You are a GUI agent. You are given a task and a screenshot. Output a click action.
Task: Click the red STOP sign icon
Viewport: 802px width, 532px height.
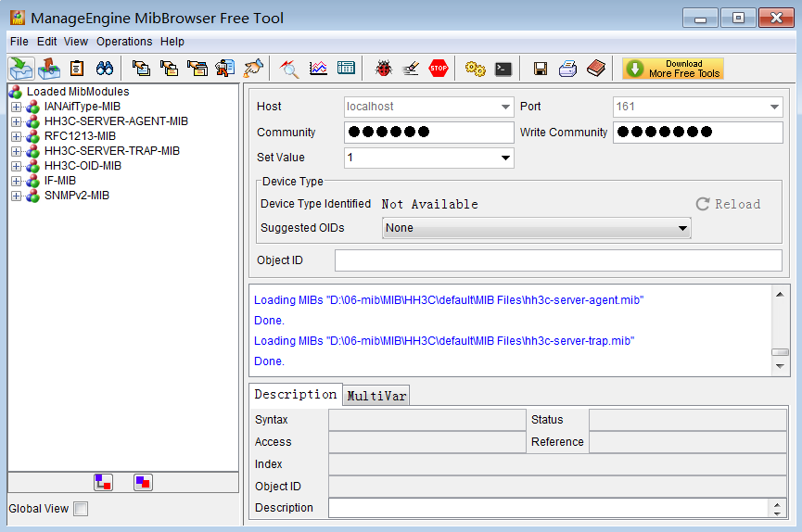coord(439,68)
